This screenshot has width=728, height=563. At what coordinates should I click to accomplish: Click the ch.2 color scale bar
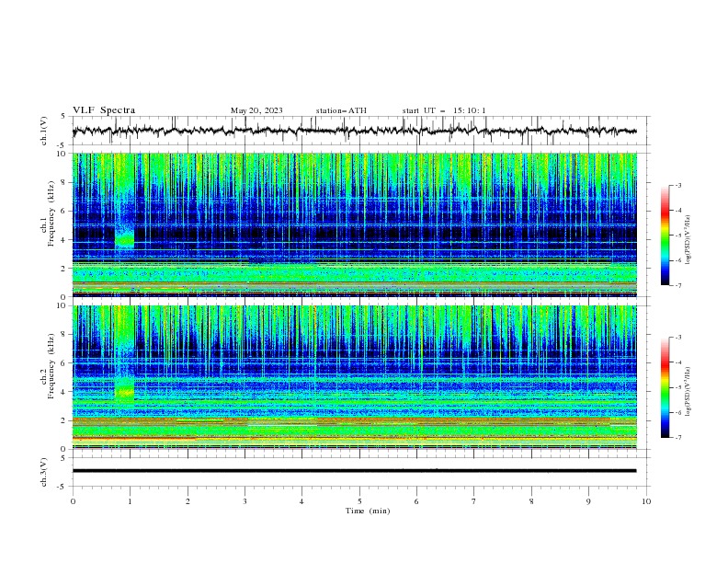click(665, 387)
